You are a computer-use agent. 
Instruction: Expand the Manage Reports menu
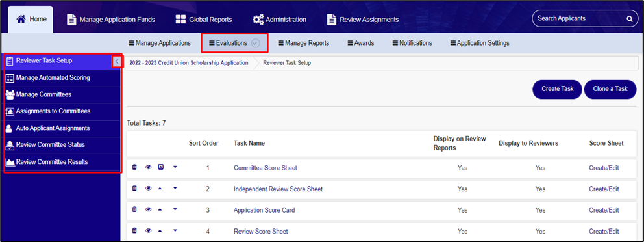click(x=304, y=43)
